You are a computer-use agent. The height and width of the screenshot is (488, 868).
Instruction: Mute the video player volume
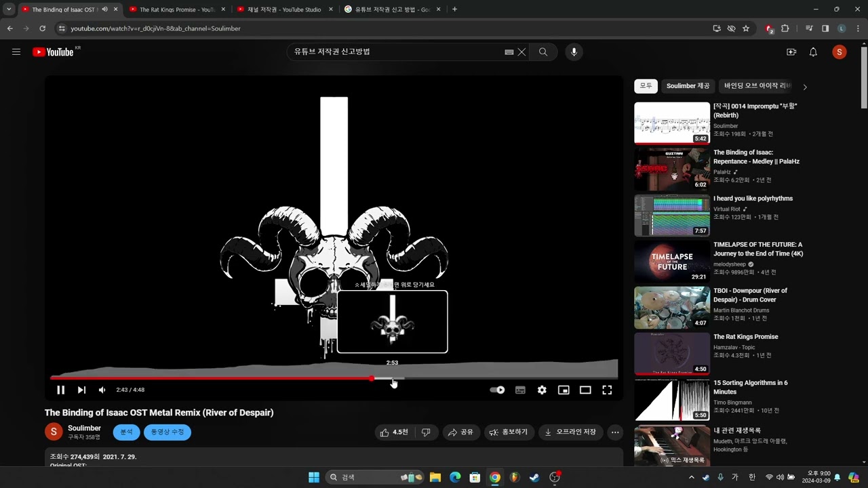point(102,390)
